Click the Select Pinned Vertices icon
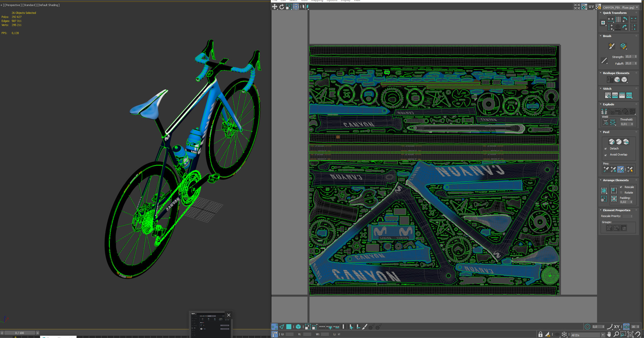Viewport: 644px width, 338px height. point(630,169)
